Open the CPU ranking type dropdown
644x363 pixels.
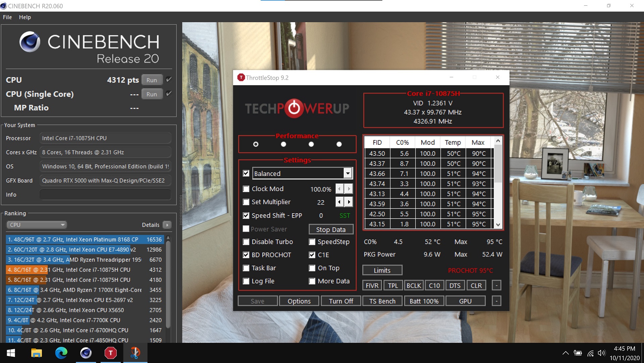[36, 225]
